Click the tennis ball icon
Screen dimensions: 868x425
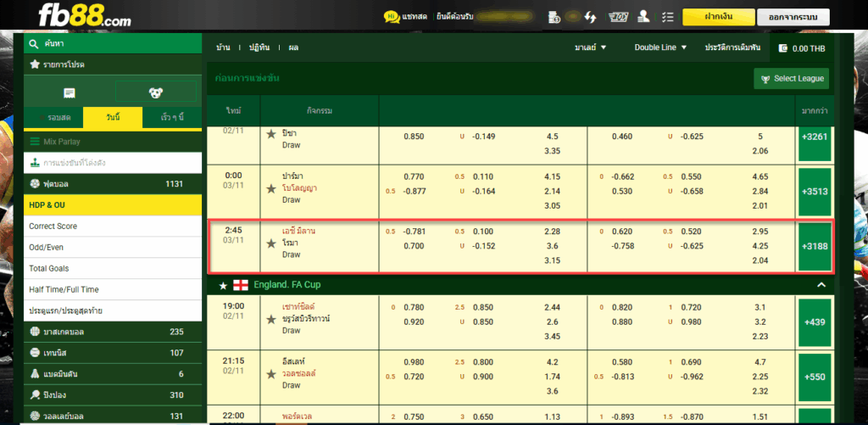35,353
